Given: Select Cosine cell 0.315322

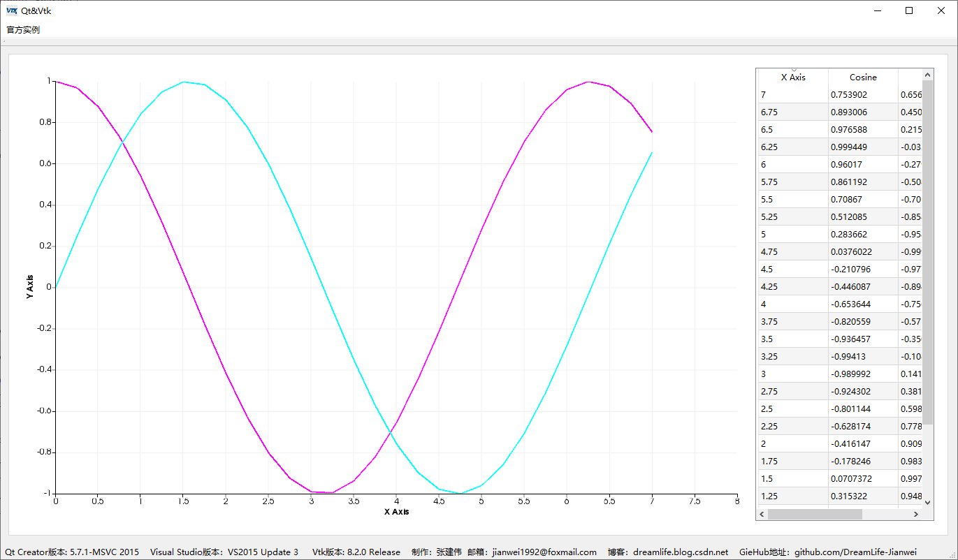Looking at the screenshot, I should [x=863, y=496].
